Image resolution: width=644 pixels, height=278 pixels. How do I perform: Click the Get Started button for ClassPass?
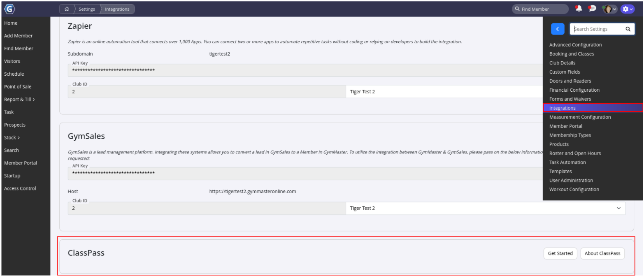point(560,253)
